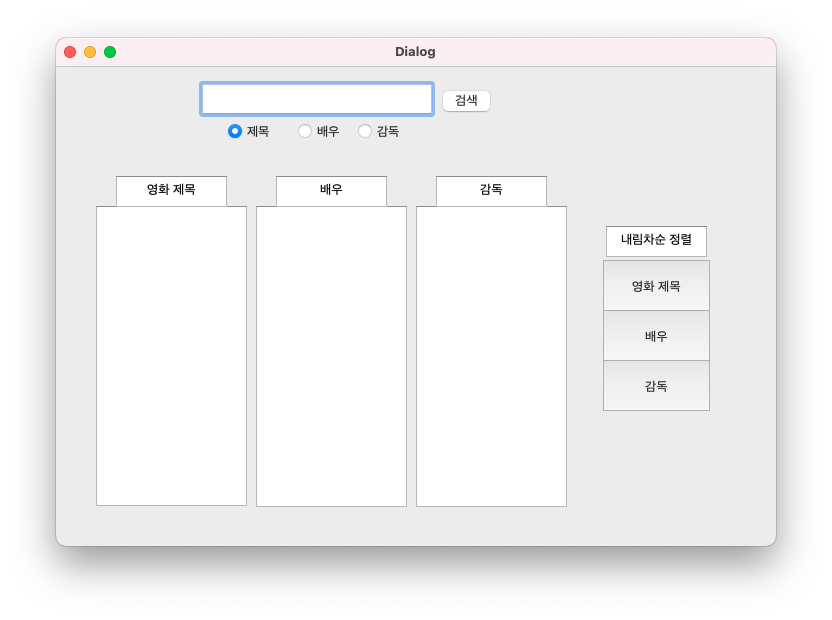832x620 pixels.
Task: Click inside the 배우 list box
Action: click(x=331, y=356)
